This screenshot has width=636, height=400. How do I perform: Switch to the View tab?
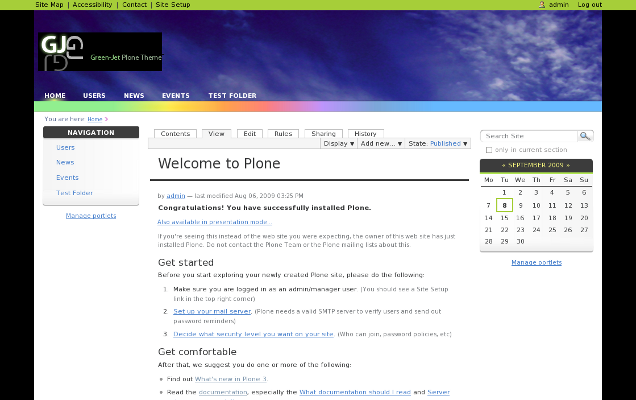click(216, 133)
